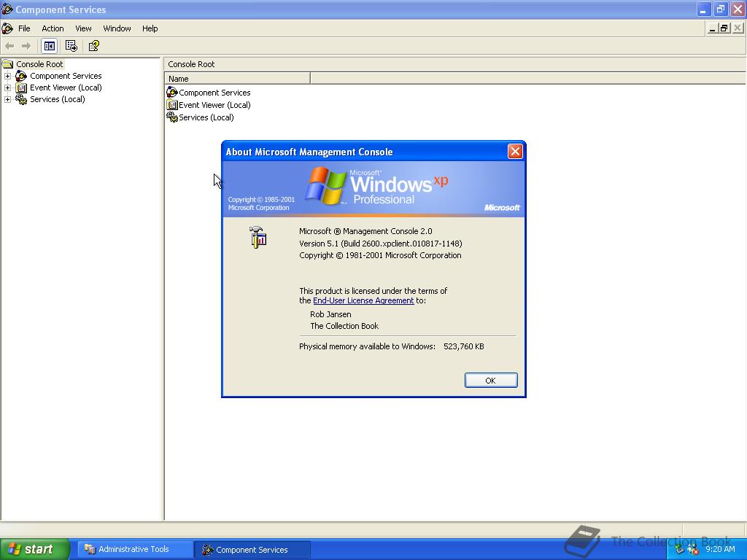The image size is (747, 560).
Task: Click the MMC hammer icon in About dialog
Action: [x=258, y=237]
